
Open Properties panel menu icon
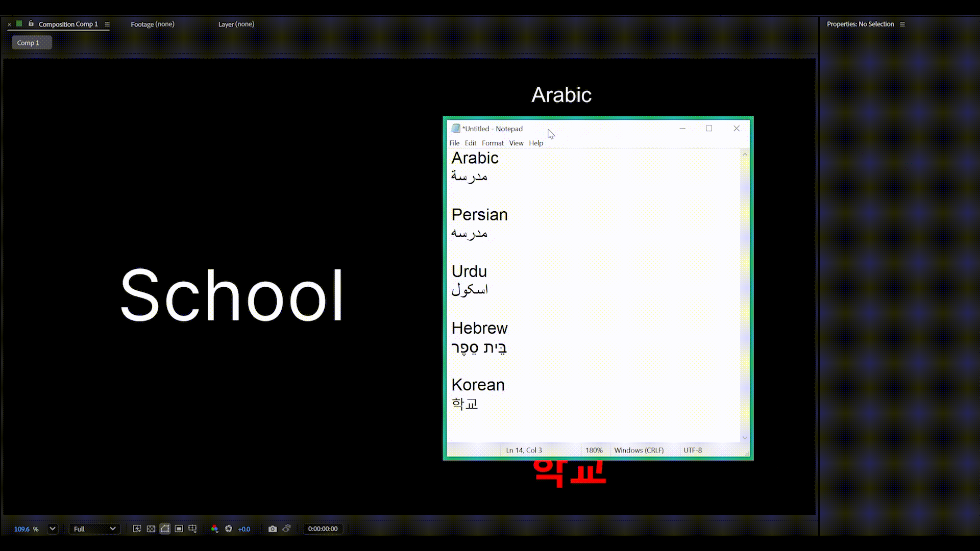tap(902, 24)
